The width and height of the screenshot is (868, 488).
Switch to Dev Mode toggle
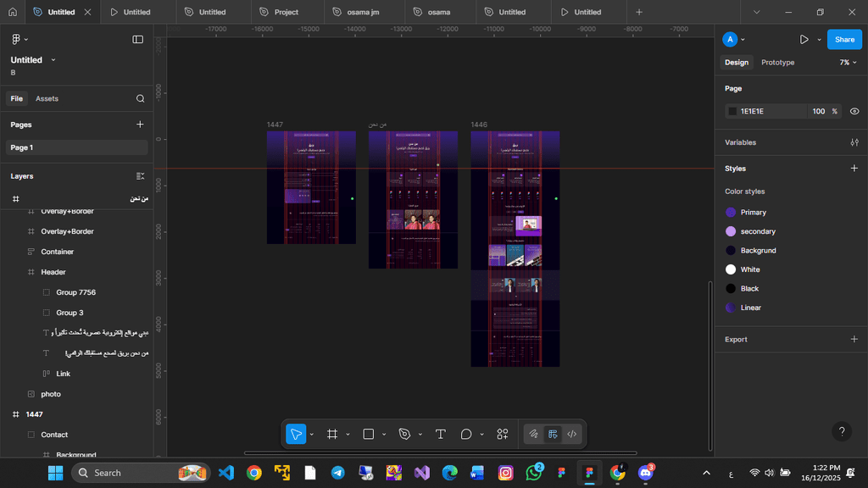[572, 434]
